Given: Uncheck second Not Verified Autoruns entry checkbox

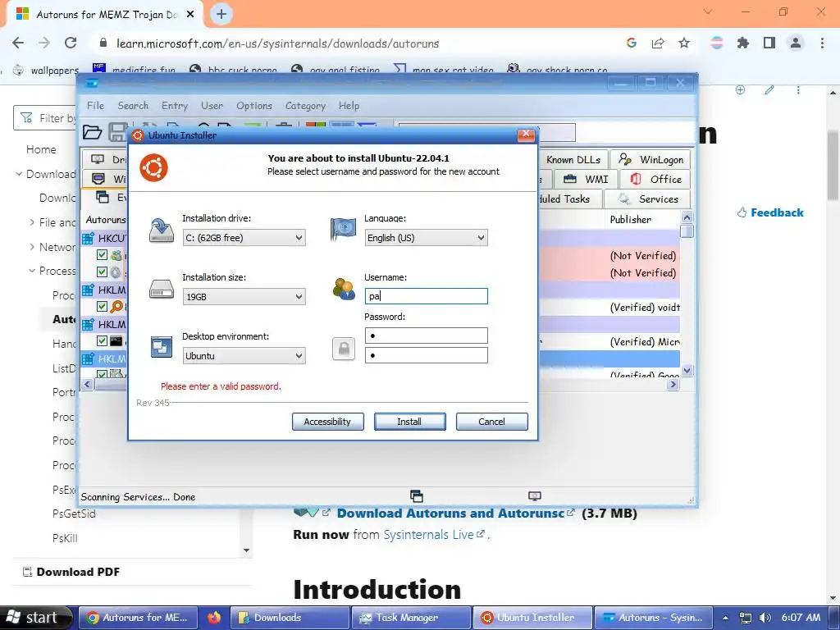Looking at the screenshot, I should pos(102,272).
